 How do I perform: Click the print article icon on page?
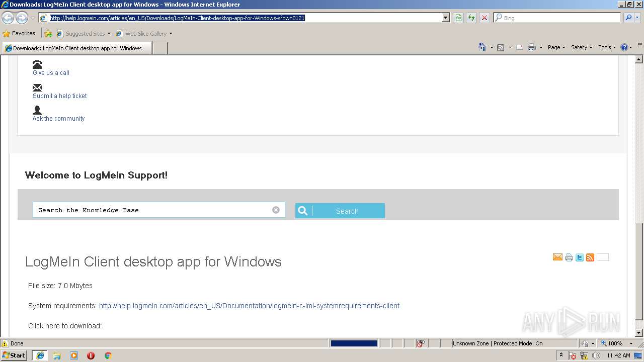569,257
